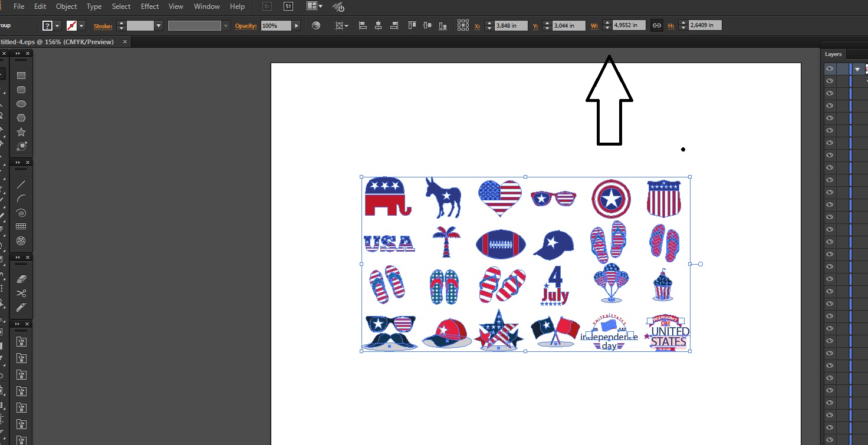Image resolution: width=868 pixels, height=445 pixels.
Task: Open the Align To selection dropdown
Action: 341,25
